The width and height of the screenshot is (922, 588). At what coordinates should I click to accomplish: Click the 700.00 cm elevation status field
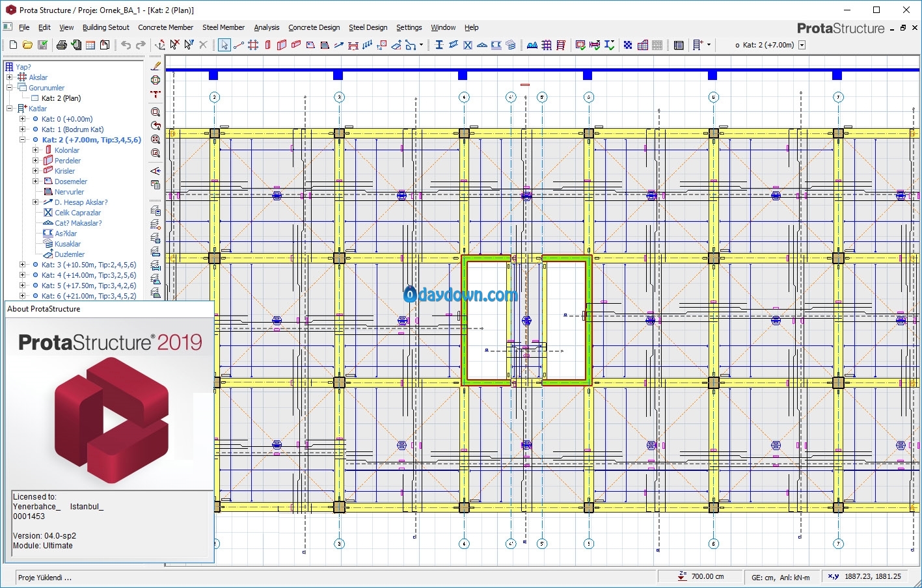(699, 576)
